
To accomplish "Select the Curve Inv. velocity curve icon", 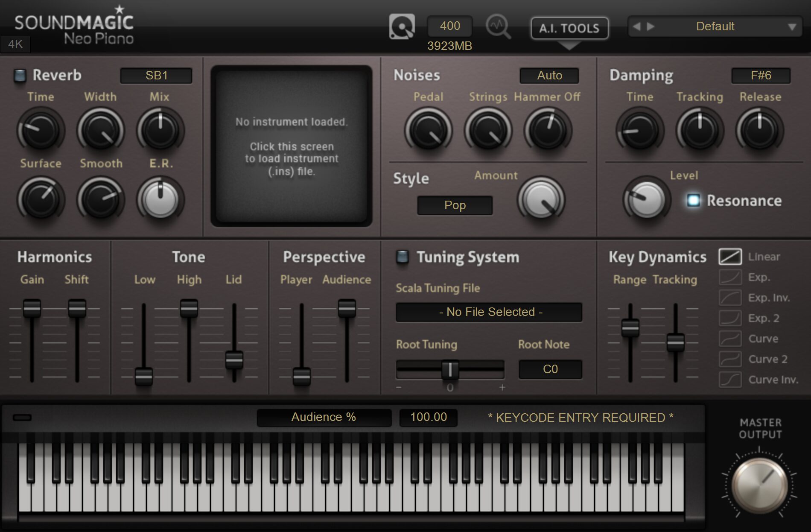I will tap(730, 380).
